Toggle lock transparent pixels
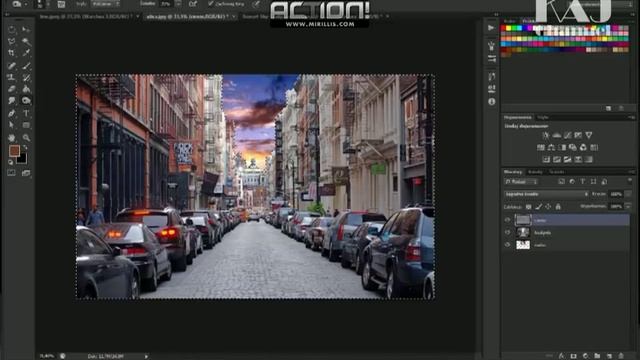This screenshot has width=640, height=360. point(529,207)
